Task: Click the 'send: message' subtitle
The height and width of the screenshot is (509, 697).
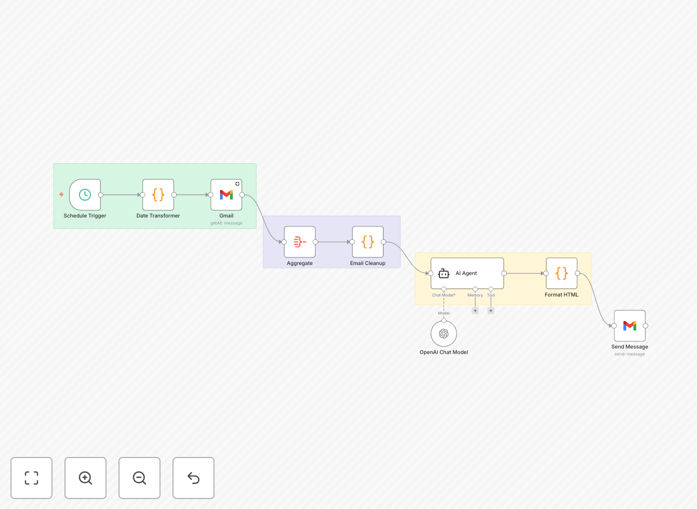Action: 629,354
